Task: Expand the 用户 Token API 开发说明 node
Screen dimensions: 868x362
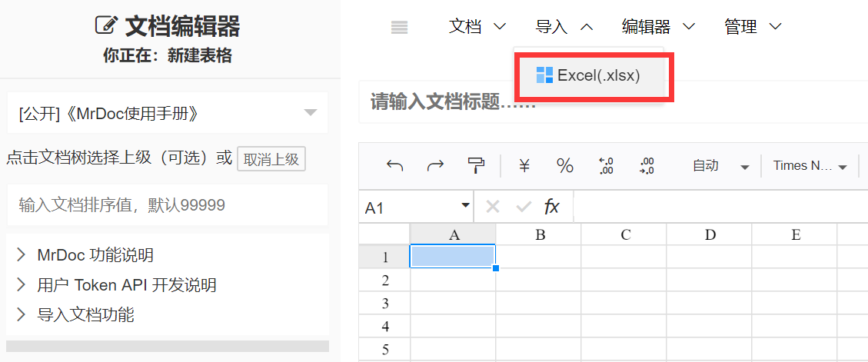Action: click(21, 285)
